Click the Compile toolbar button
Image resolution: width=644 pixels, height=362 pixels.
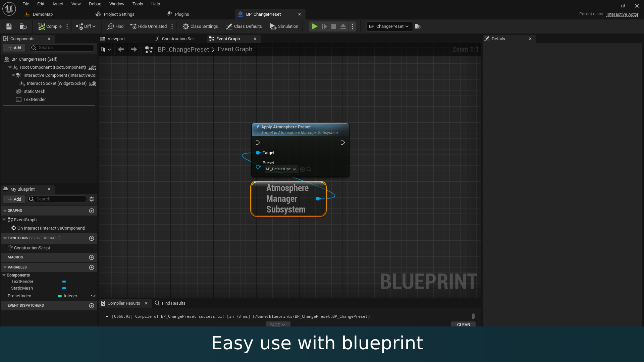click(x=50, y=26)
